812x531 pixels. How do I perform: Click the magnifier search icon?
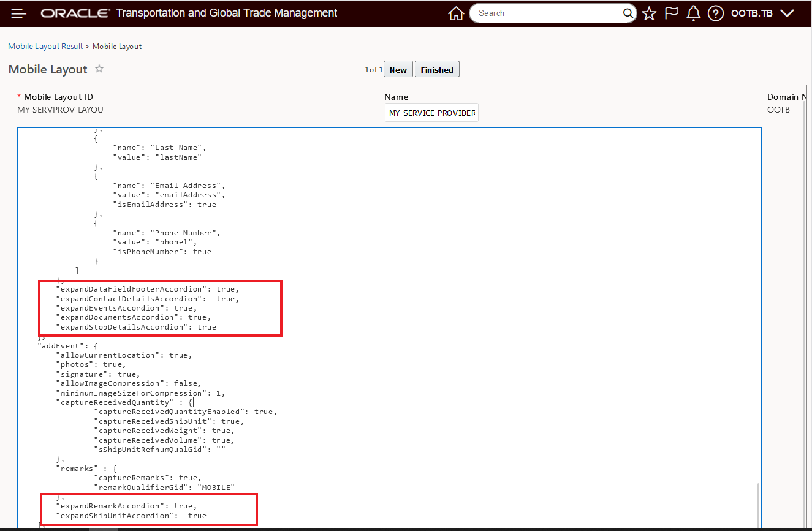(x=628, y=13)
